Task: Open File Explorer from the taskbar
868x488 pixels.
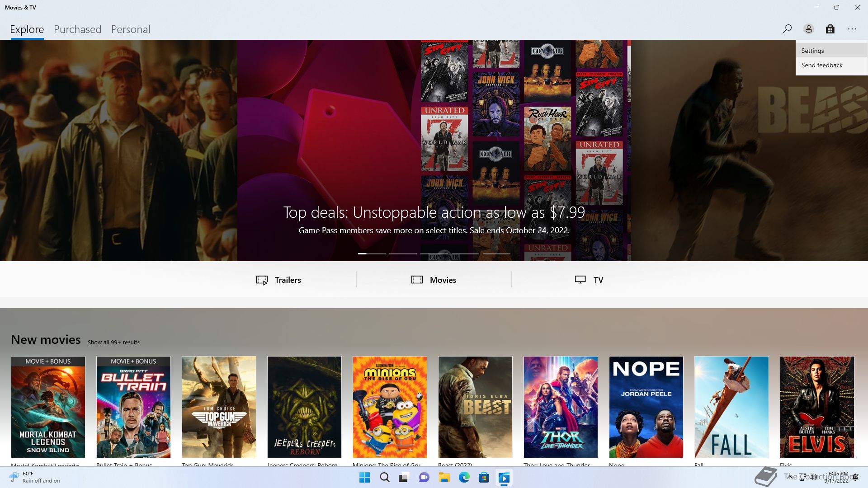Action: pyautogui.click(x=444, y=478)
